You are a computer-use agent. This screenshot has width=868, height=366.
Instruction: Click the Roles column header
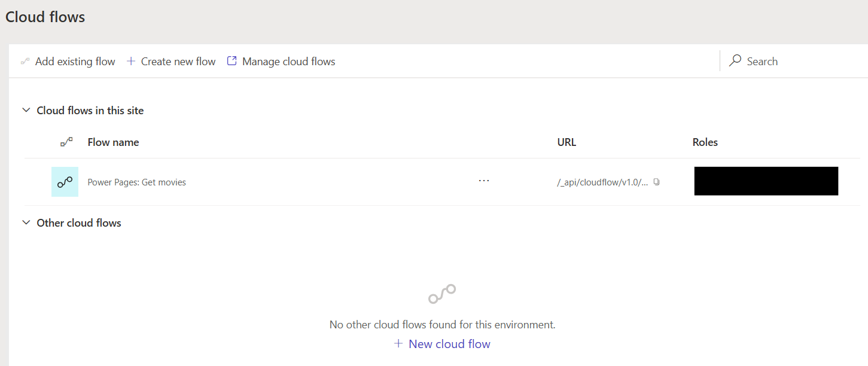click(x=705, y=142)
